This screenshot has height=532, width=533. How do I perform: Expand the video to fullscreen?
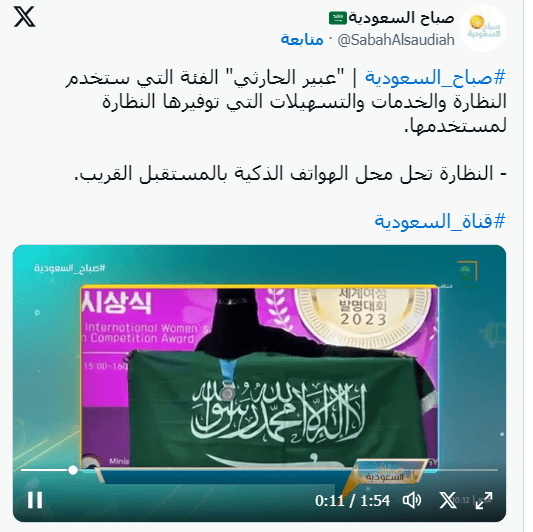pos(484,501)
